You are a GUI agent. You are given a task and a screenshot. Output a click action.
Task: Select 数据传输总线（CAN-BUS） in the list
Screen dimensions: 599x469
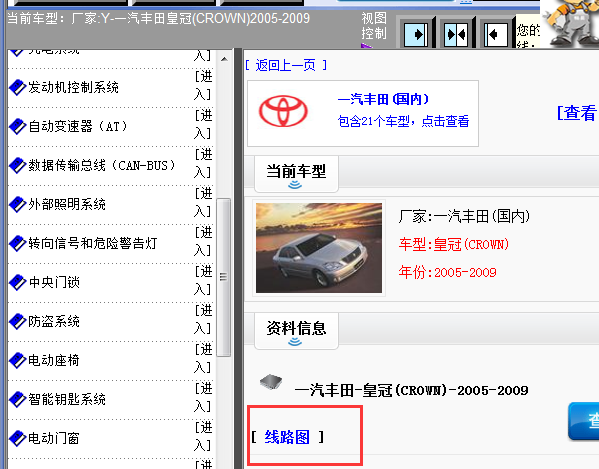[102, 165]
